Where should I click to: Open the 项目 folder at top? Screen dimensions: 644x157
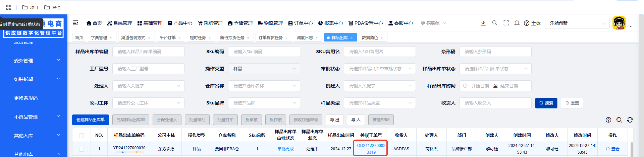click(x=30, y=7)
